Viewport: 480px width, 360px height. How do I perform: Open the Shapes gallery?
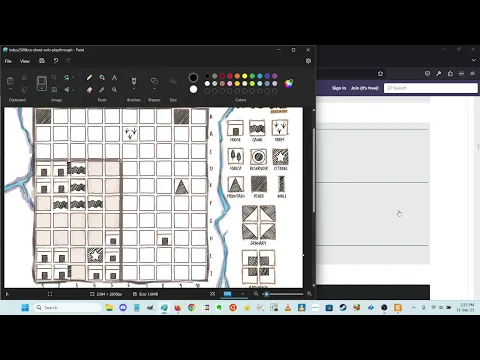point(154,81)
